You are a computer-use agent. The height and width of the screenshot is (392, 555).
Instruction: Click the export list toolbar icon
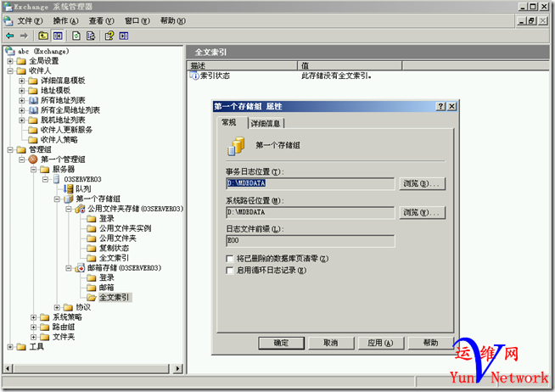(x=91, y=36)
